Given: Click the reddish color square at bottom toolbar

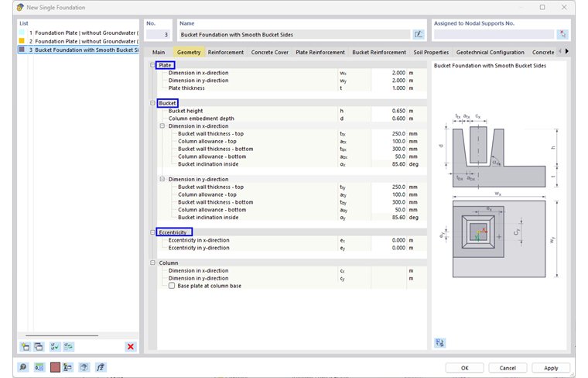Looking at the screenshot, I should pos(55,367).
